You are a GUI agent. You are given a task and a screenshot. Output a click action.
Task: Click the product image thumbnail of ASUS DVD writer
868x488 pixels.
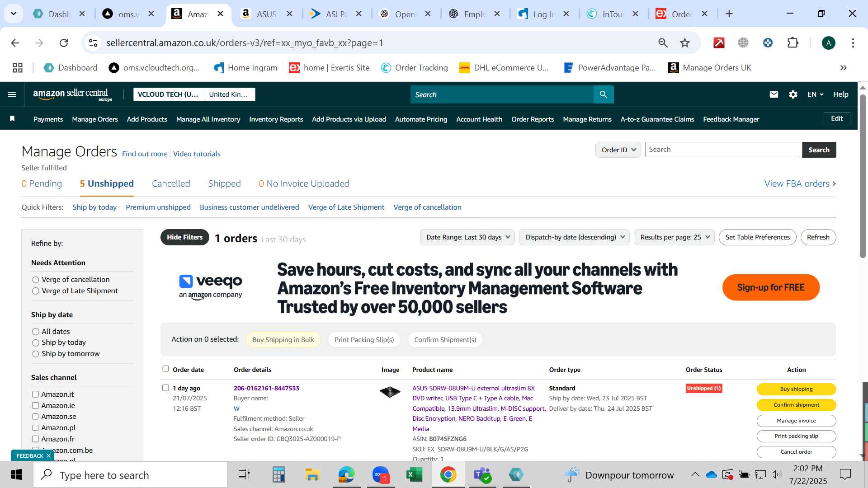click(390, 392)
